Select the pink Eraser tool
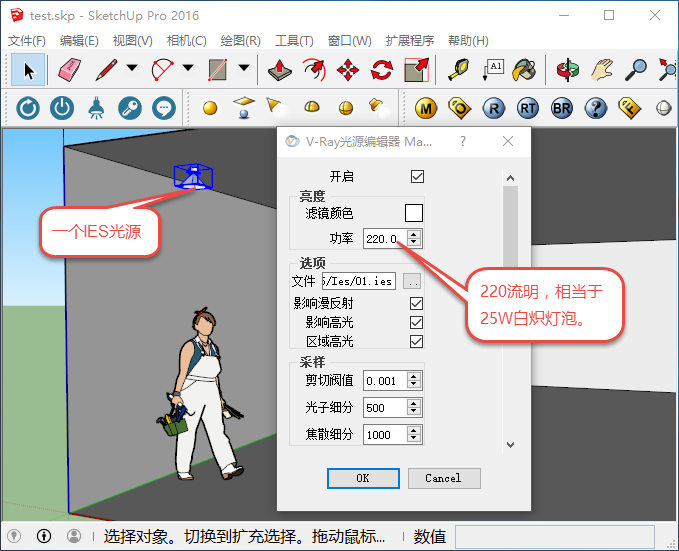 pyautogui.click(x=69, y=70)
